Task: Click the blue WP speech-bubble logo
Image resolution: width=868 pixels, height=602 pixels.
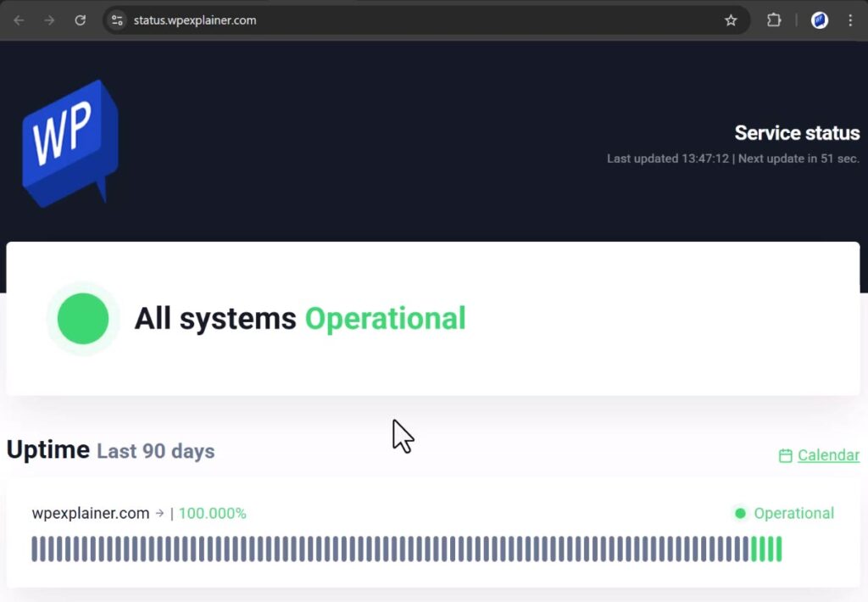Action: (x=70, y=142)
